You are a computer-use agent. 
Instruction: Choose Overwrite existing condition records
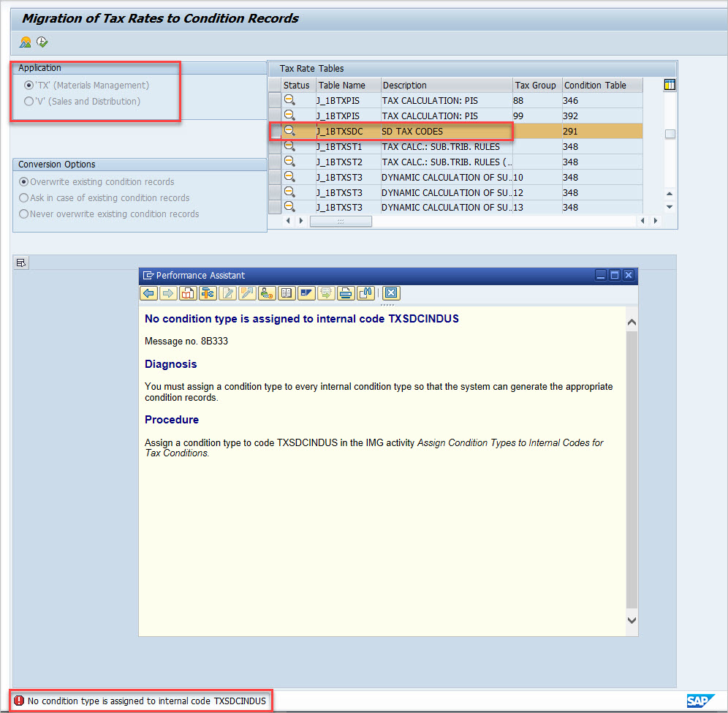tap(23, 181)
